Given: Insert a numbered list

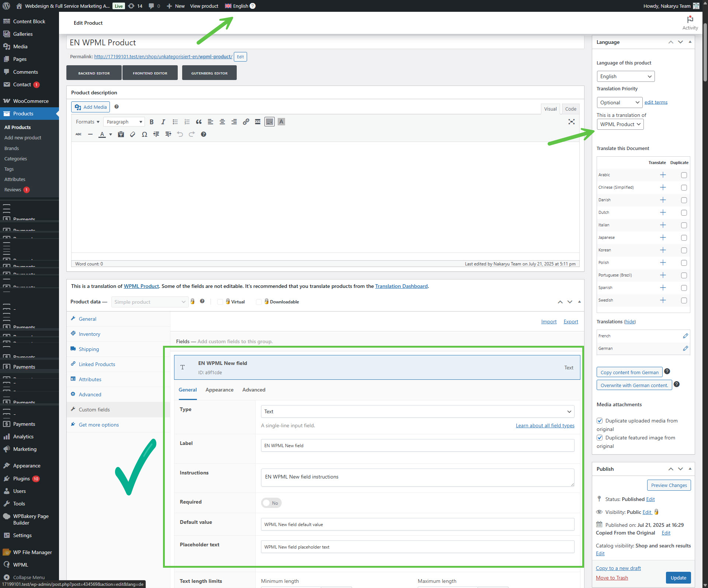Looking at the screenshot, I should 187,122.
